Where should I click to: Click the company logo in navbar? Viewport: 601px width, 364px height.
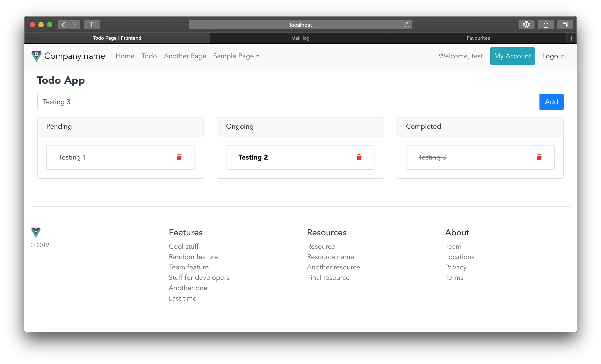pyautogui.click(x=36, y=56)
